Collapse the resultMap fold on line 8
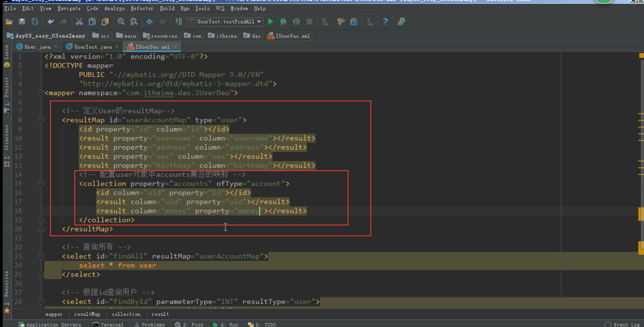Viewport: 644px width, 327px height. point(41,120)
